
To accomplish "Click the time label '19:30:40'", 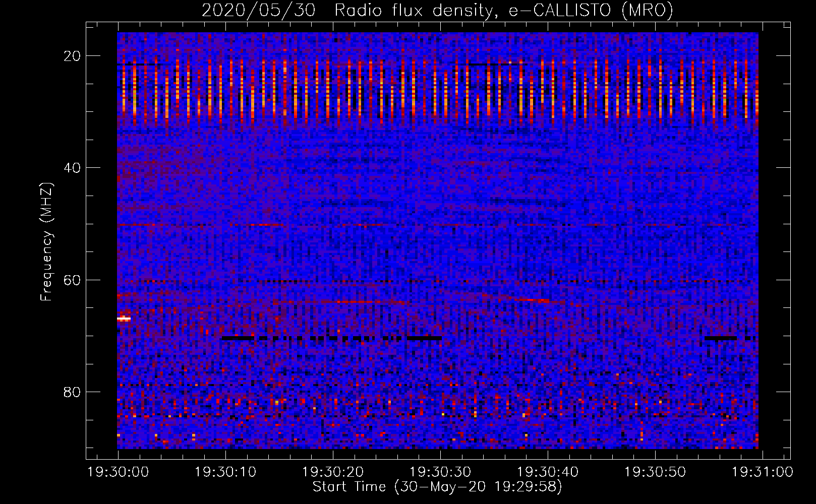I will (548, 472).
